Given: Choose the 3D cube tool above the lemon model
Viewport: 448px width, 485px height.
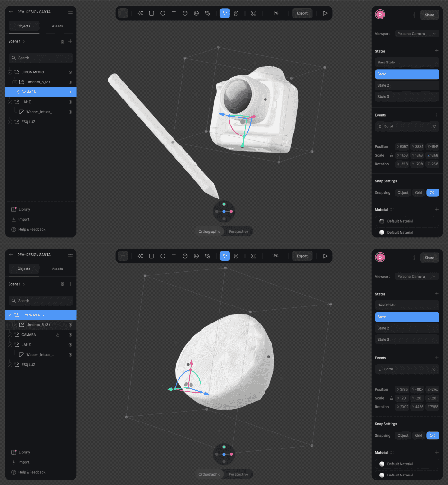Looking at the screenshot, I should point(185,256).
